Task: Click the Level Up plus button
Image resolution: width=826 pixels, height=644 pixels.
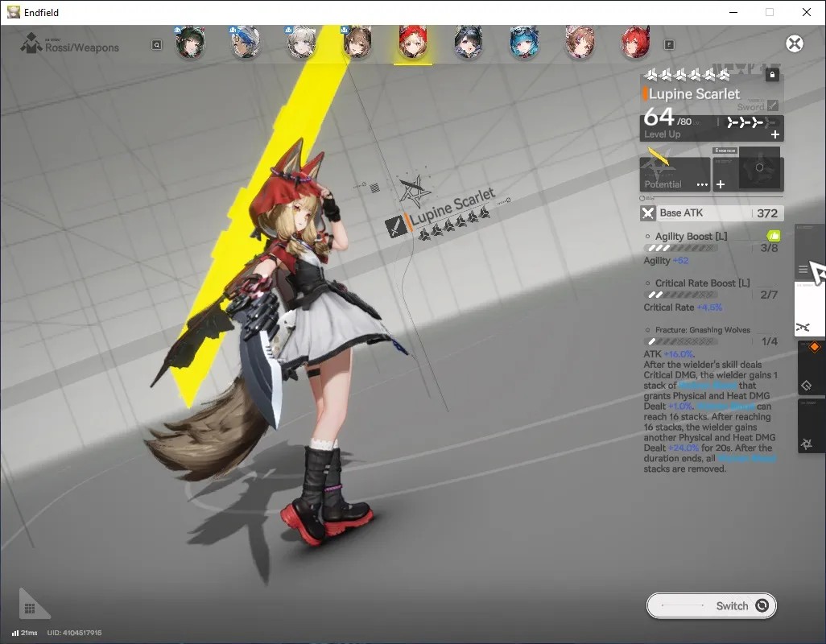Action: coord(775,134)
